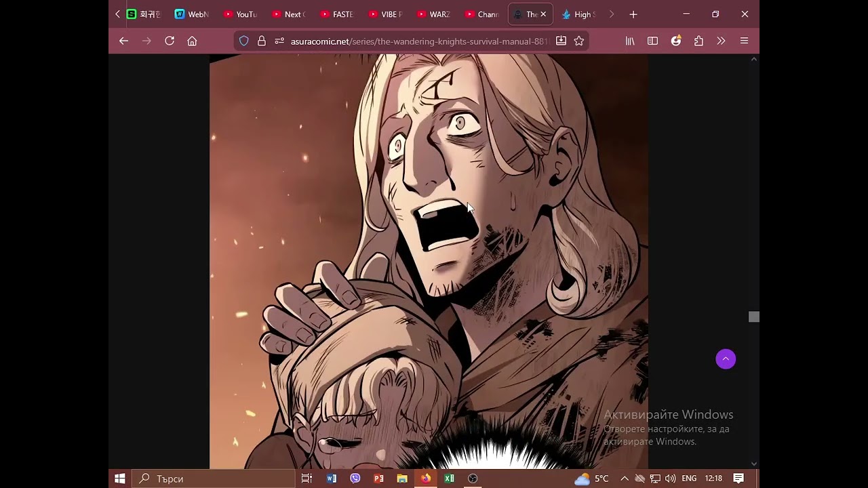Switch to the High S tab
868x488 pixels.
coord(577,14)
